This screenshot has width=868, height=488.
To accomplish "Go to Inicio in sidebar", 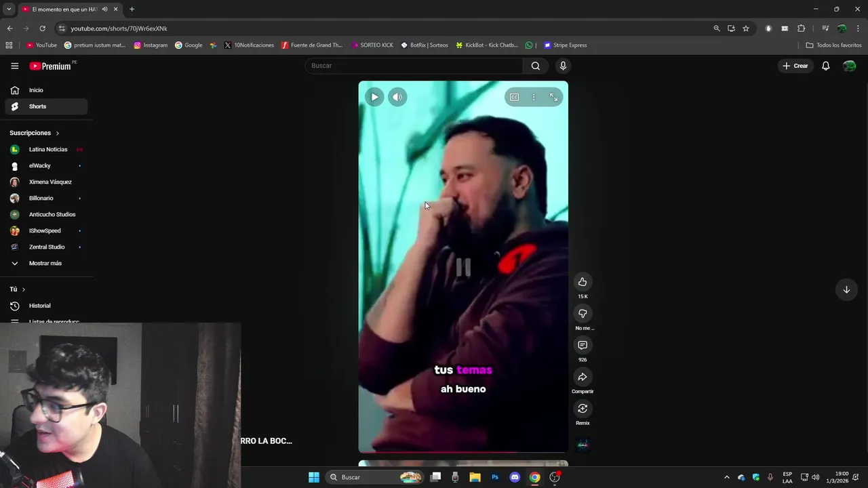I will [x=46, y=90].
